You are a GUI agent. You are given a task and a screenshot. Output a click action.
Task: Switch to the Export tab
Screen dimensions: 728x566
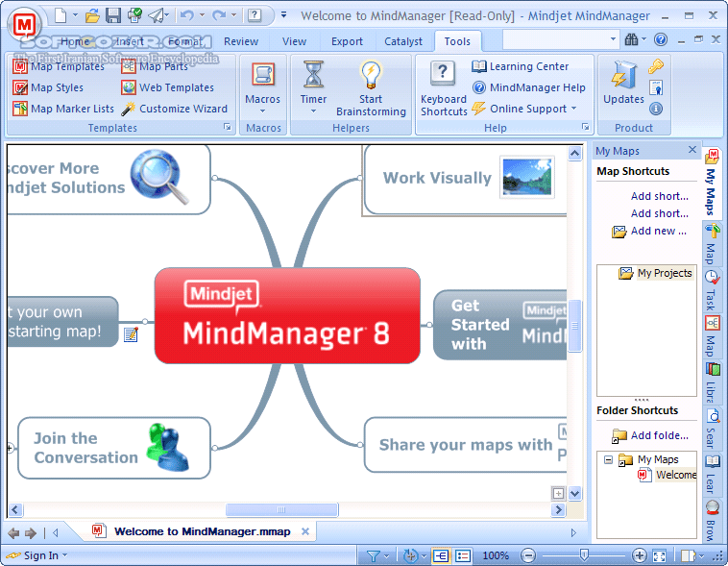pyautogui.click(x=347, y=41)
